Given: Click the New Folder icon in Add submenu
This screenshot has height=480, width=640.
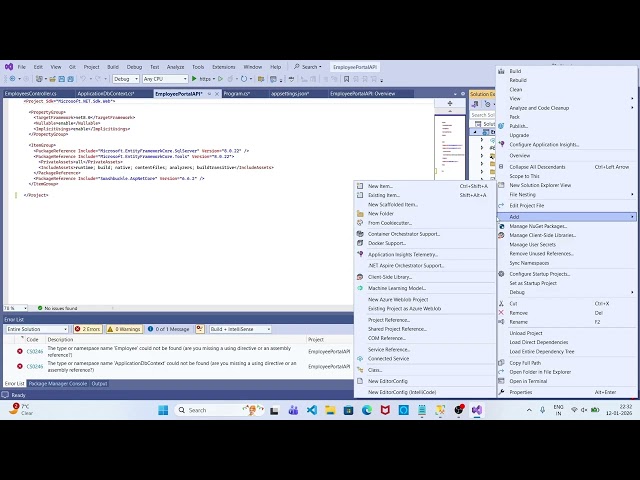Looking at the screenshot, I should point(360,213).
